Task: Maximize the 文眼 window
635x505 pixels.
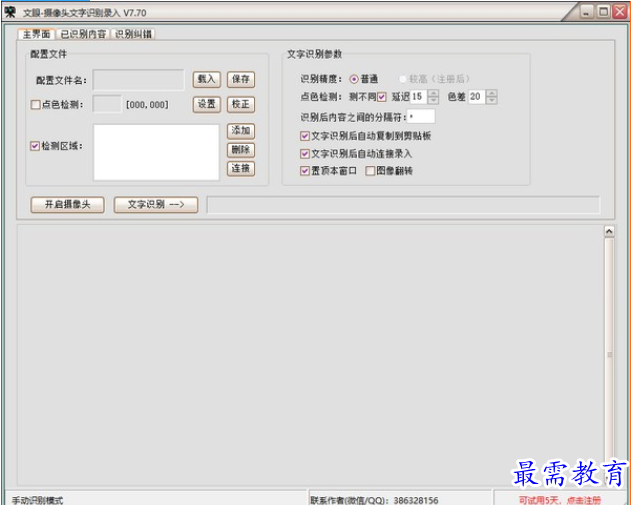Action: (603, 12)
